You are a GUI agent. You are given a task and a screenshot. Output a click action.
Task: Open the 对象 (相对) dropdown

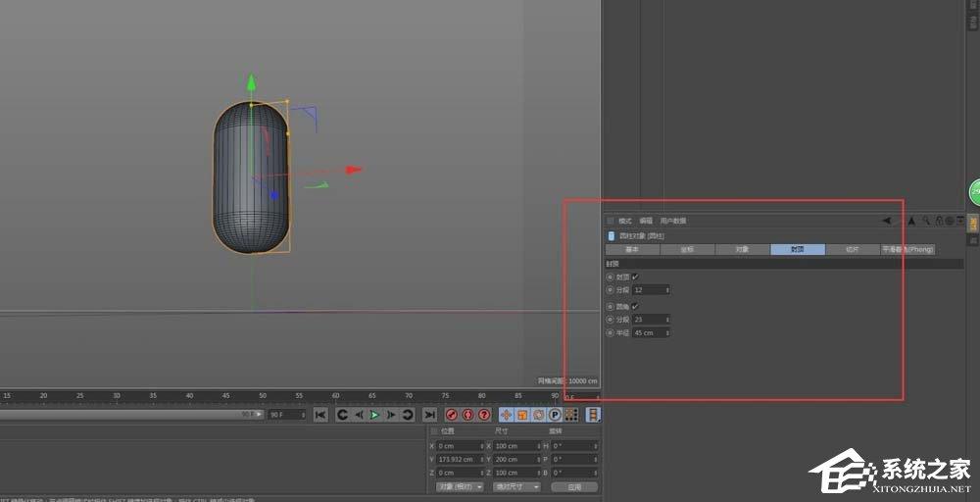460,487
